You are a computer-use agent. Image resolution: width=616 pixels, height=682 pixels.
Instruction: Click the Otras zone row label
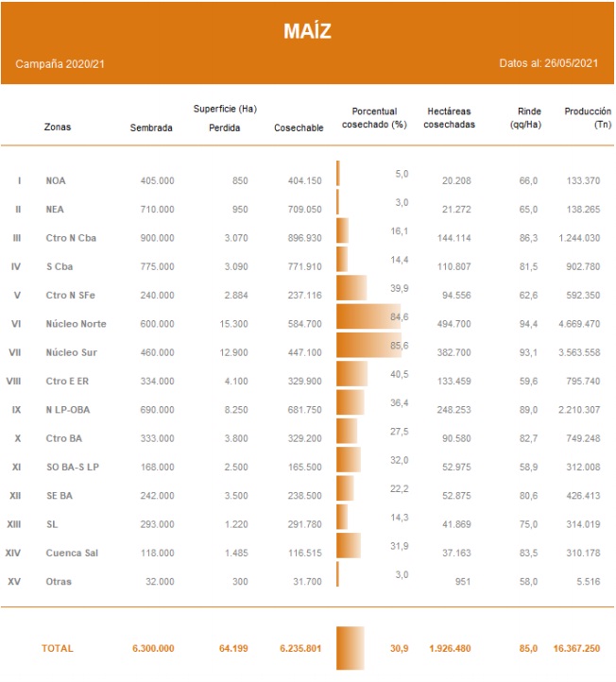point(58,582)
